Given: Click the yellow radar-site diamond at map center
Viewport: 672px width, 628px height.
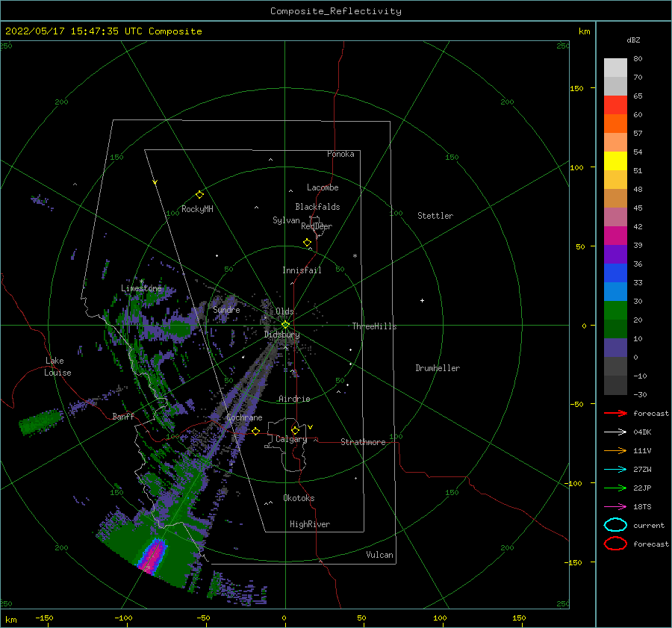Looking at the screenshot, I should point(285,325).
